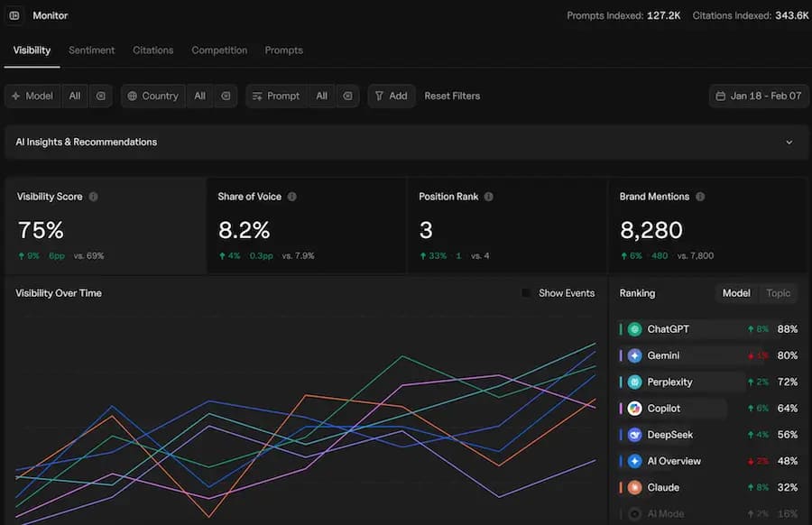
Task: Click the AI Overview logo icon in Ranking
Action: pos(634,461)
